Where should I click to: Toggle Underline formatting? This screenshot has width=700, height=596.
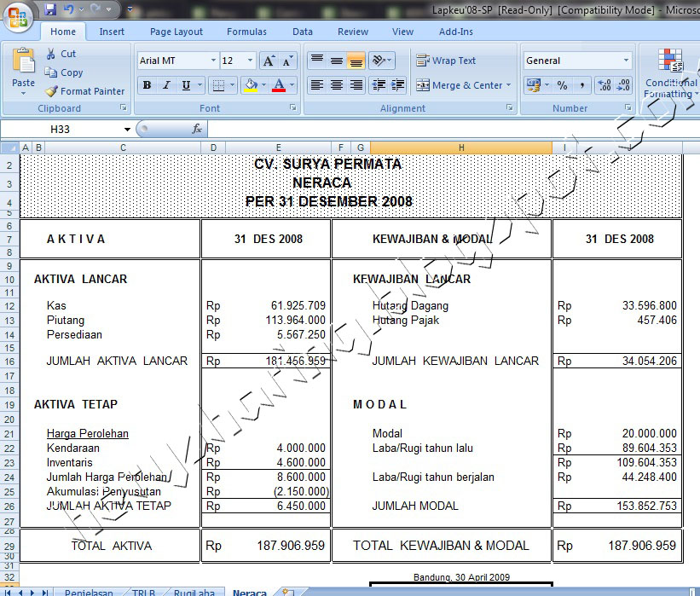click(x=186, y=85)
